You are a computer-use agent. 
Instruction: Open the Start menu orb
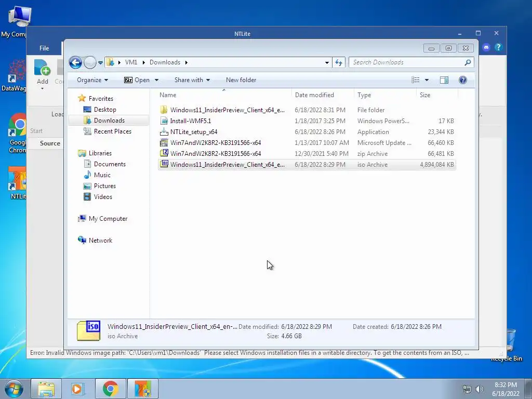pos(14,389)
